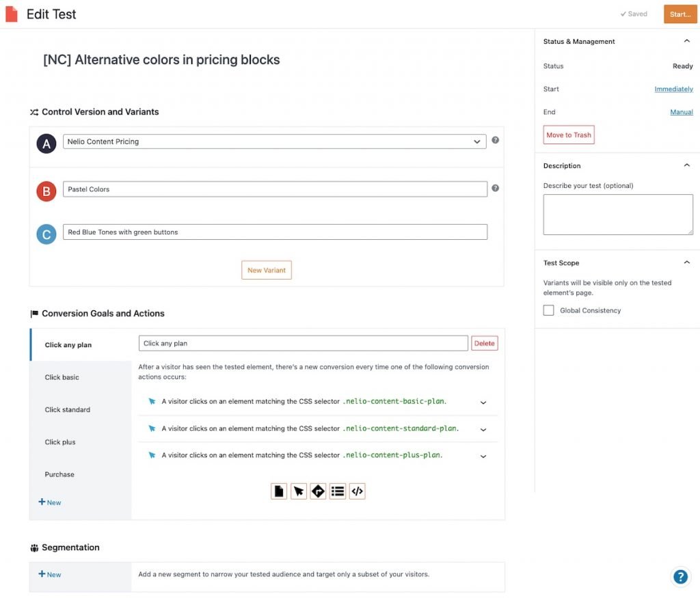The width and height of the screenshot is (700, 598).
Task: Click the help icon next to Pastel Colors
Action: tap(495, 188)
